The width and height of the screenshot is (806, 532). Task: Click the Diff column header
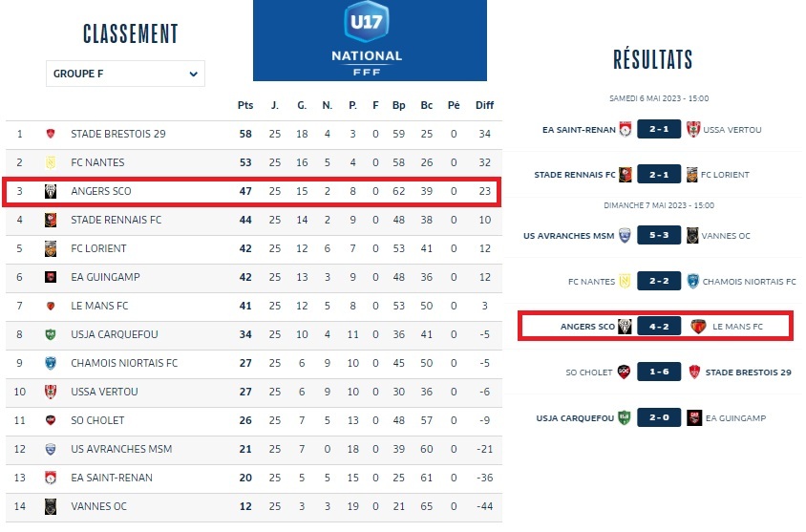click(x=484, y=105)
